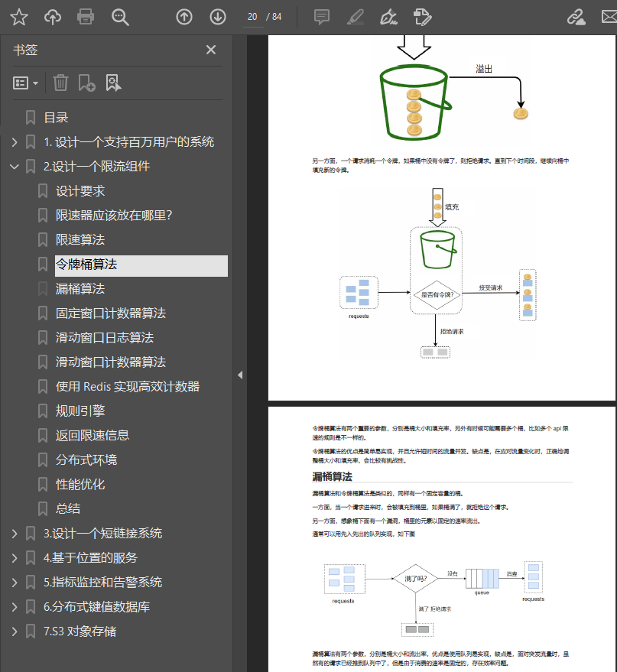Add a comment with speech bubble icon

click(321, 17)
